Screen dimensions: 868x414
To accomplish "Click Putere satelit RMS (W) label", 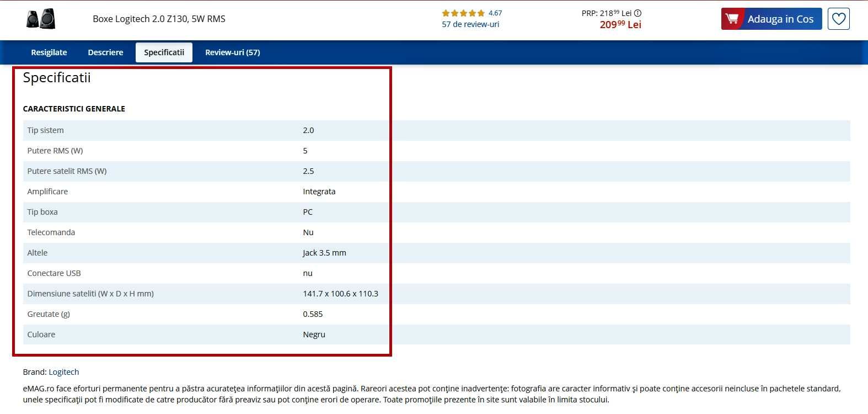I will point(67,171).
